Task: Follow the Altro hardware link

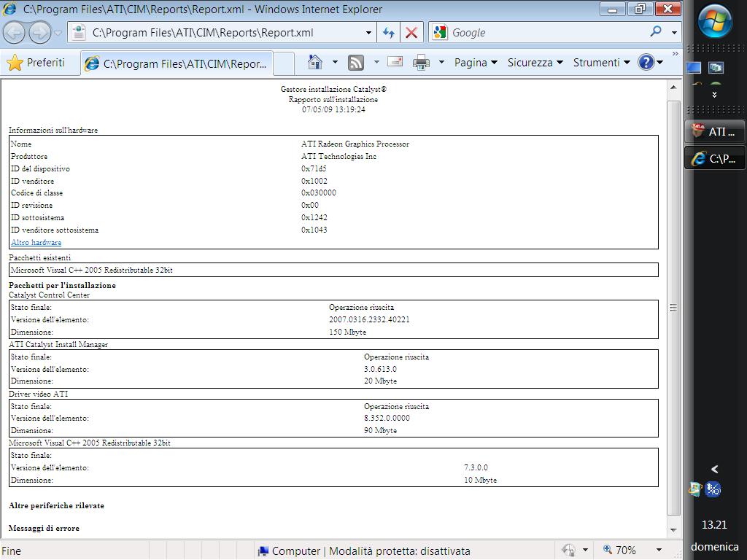Action: (x=36, y=242)
